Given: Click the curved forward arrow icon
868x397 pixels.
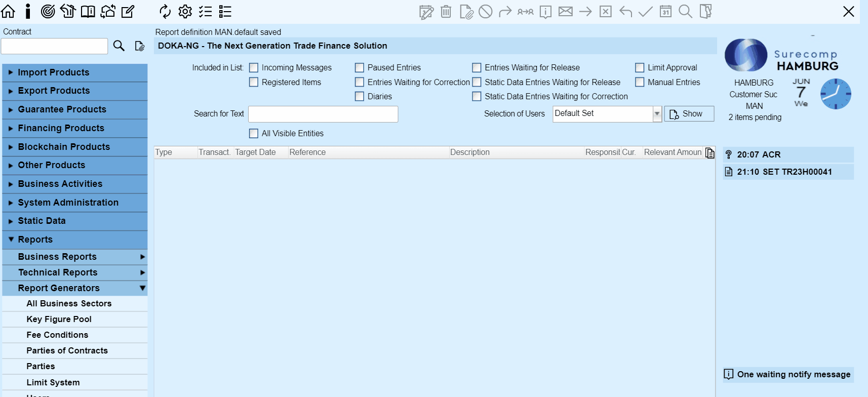Looking at the screenshot, I should pyautogui.click(x=505, y=11).
